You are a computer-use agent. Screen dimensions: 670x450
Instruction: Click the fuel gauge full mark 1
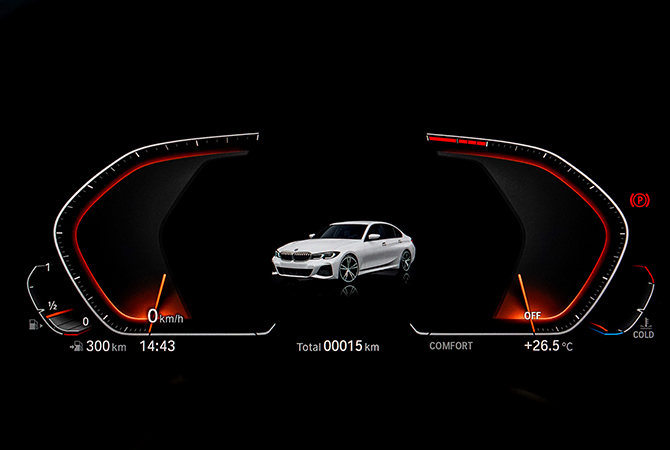(x=48, y=268)
